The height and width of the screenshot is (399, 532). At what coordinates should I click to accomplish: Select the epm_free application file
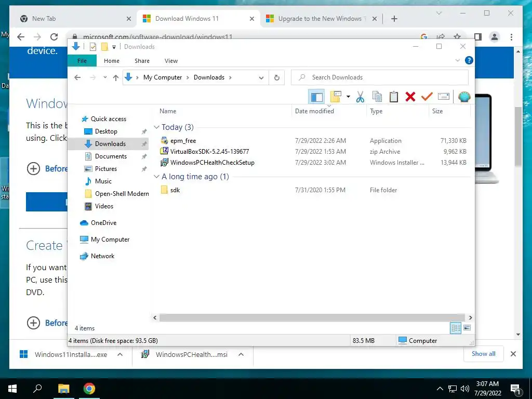(183, 140)
